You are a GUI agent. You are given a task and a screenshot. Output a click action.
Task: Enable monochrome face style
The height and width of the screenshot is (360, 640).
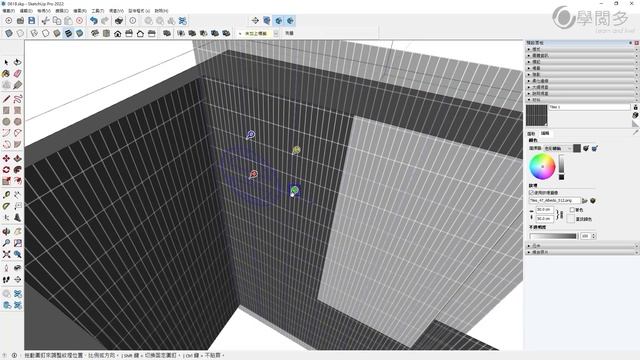pos(80,33)
